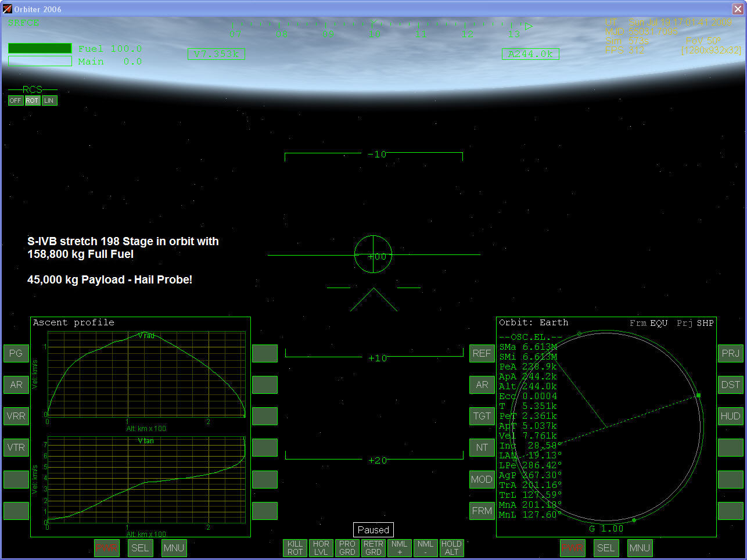Activate HOR LVL autopilot

point(321,548)
